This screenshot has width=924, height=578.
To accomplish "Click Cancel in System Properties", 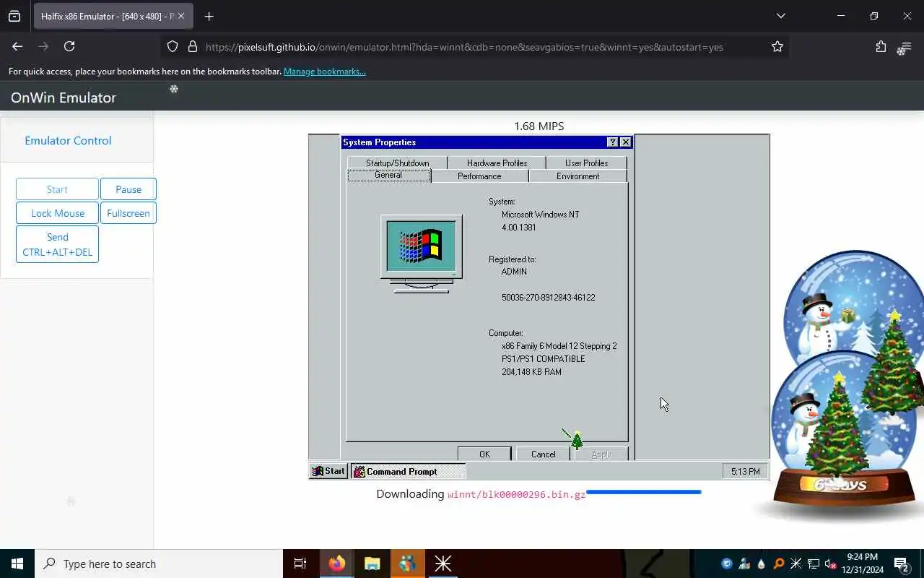I will click(x=544, y=454).
